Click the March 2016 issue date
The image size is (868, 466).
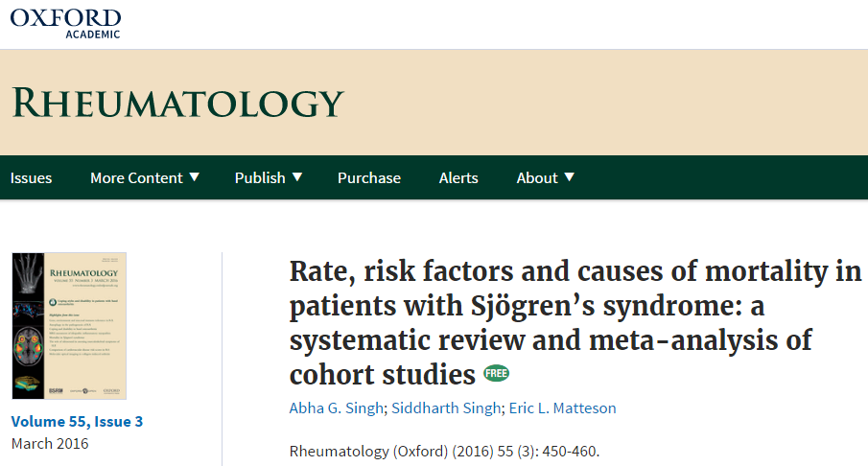click(x=50, y=443)
